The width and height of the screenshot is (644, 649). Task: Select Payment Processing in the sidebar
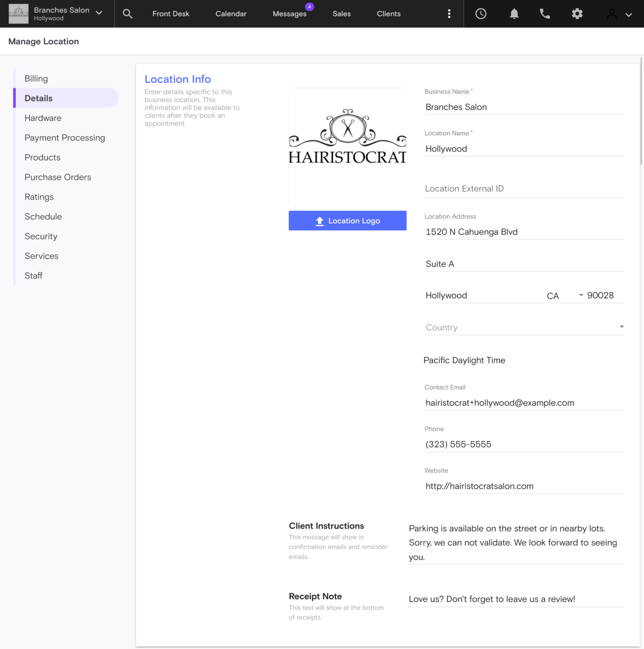(x=65, y=138)
